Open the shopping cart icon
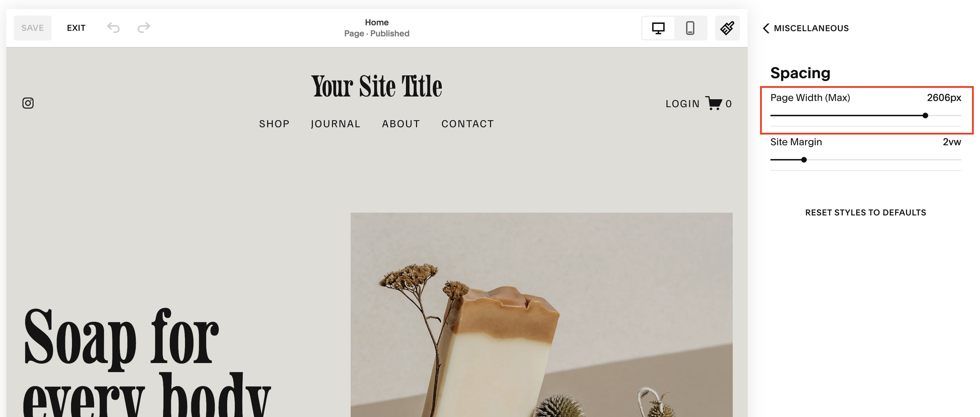 tap(713, 103)
